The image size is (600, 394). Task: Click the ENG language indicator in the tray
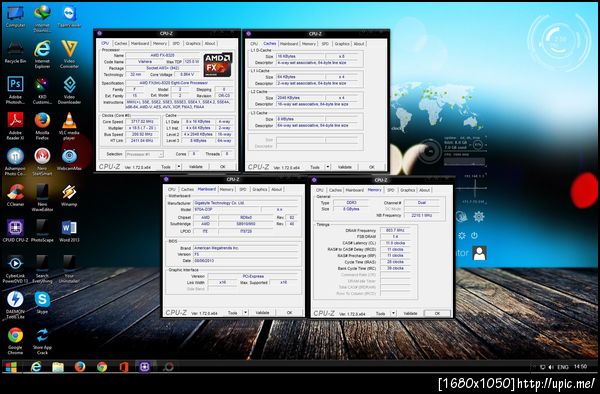(562, 367)
